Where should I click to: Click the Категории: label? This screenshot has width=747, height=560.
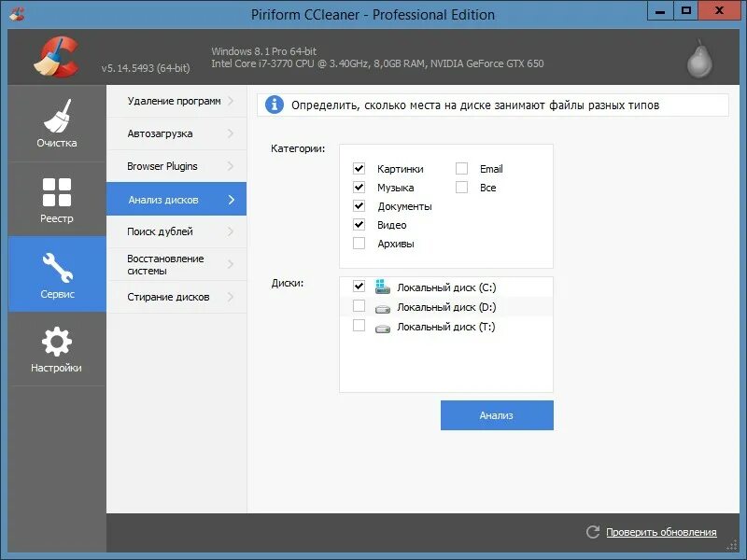(x=298, y=148)
